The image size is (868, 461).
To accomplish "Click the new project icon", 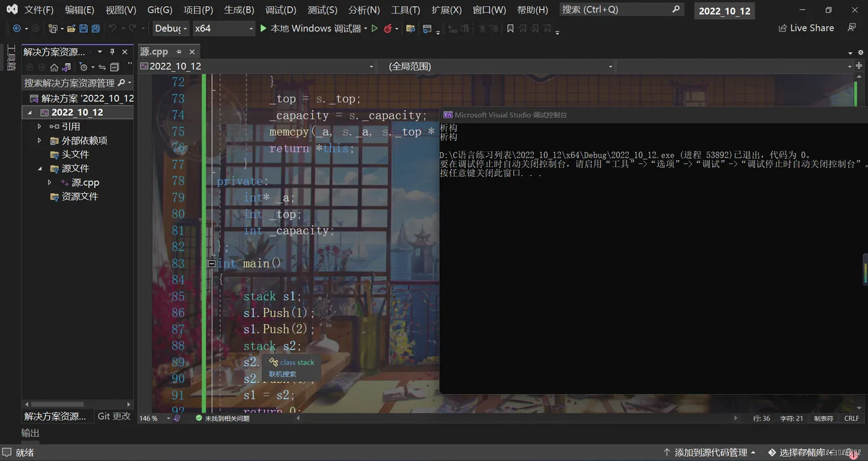I will pos(53,29).
